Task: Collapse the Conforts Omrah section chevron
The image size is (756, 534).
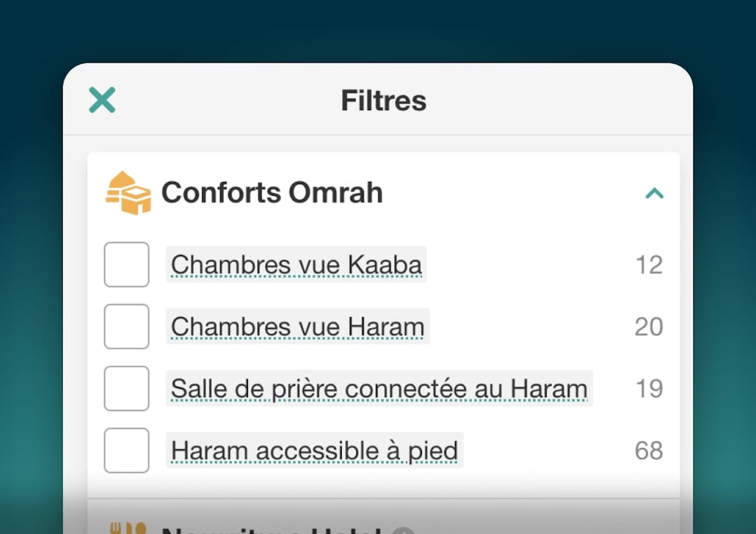Action: (654, 193)
